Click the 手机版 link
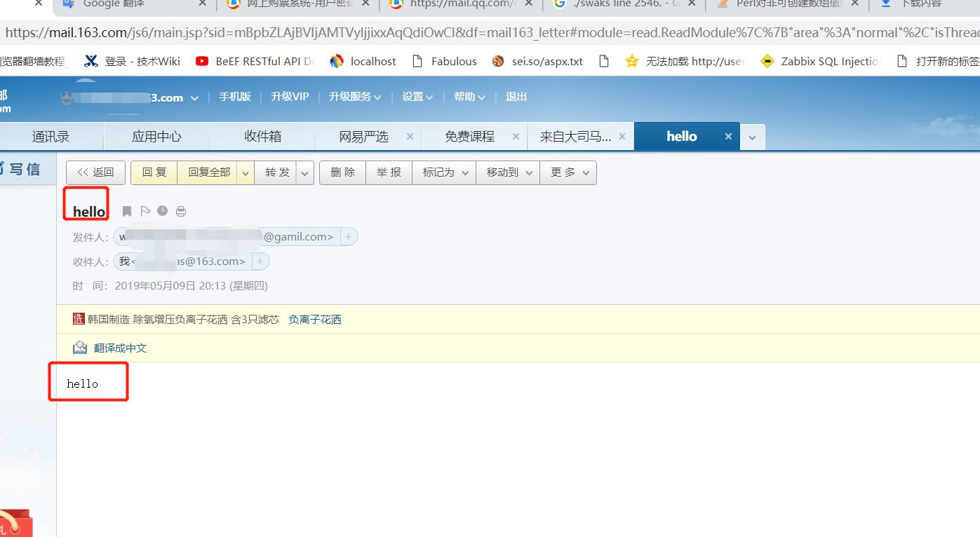 click(234, 97)
